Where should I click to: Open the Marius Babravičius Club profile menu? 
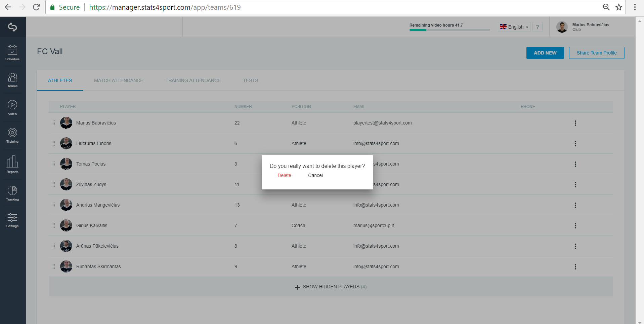click(x=583, y=27)
